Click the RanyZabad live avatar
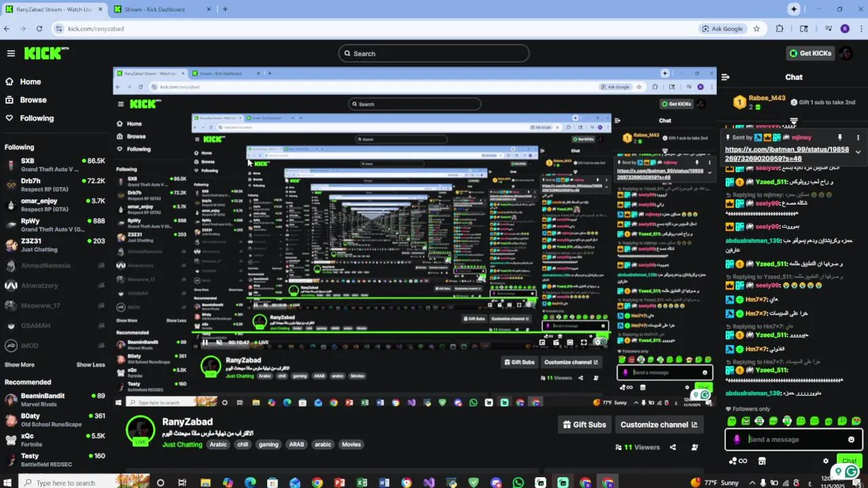The width and height of the screenshot is (868, 488). [141, 430]
